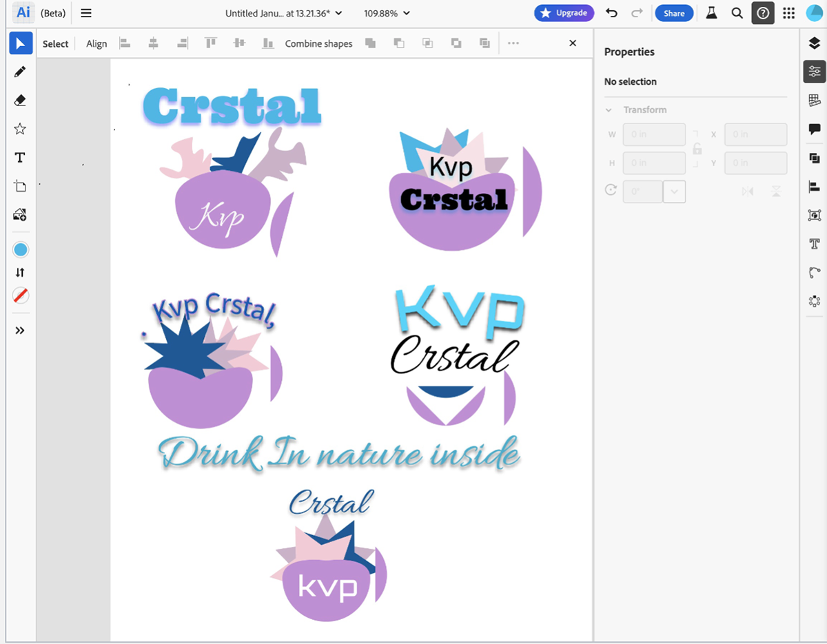Open the stroke none swatch
Viewport: 827px width, 644px height.
click(x=21, y=295)
